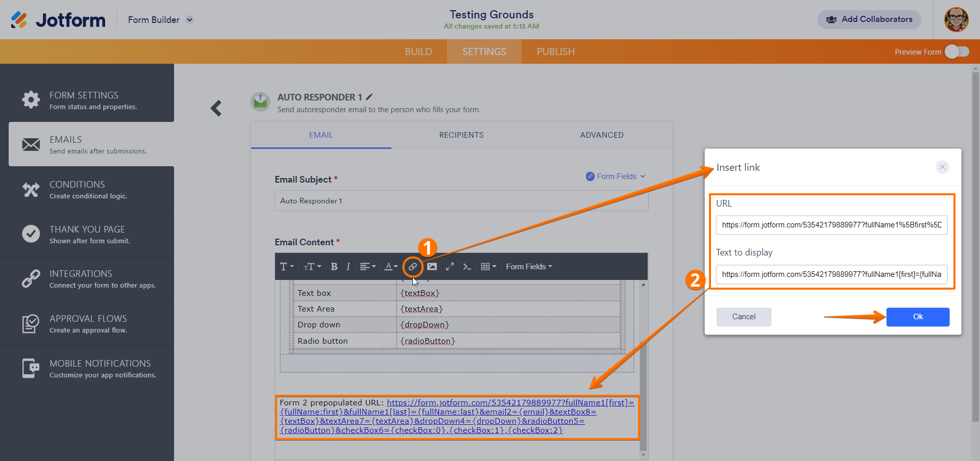Screen dimensions: 980x461
Task: Open Integrations chain-link section
Action: (x=87, y=278)
